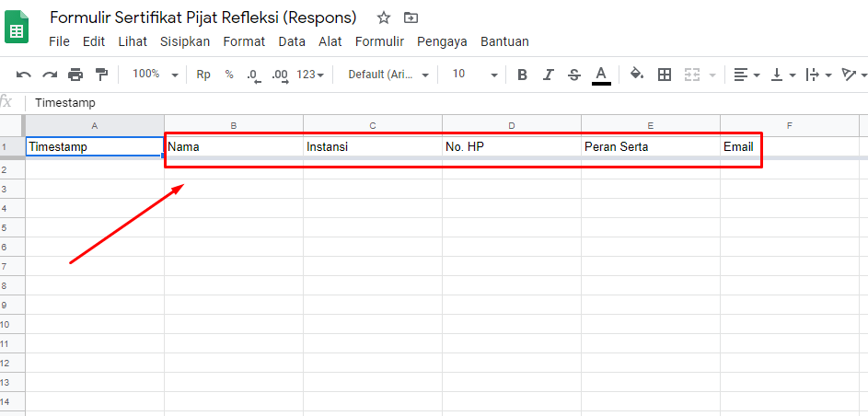Star the Formulir Sertifikat document
This screenshot has height=416, width=868.
(384, 17)
